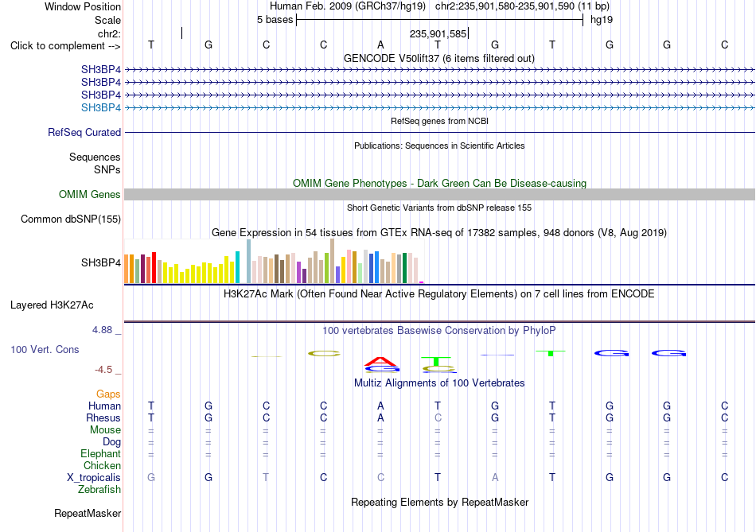The image size is (756, 532).
Task: Click the RefSeq Curated track label
Action: [84, 132]
